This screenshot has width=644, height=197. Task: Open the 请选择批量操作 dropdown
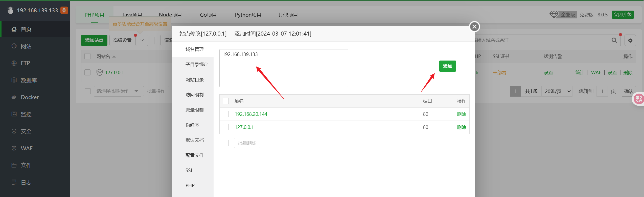pos(117,91)
